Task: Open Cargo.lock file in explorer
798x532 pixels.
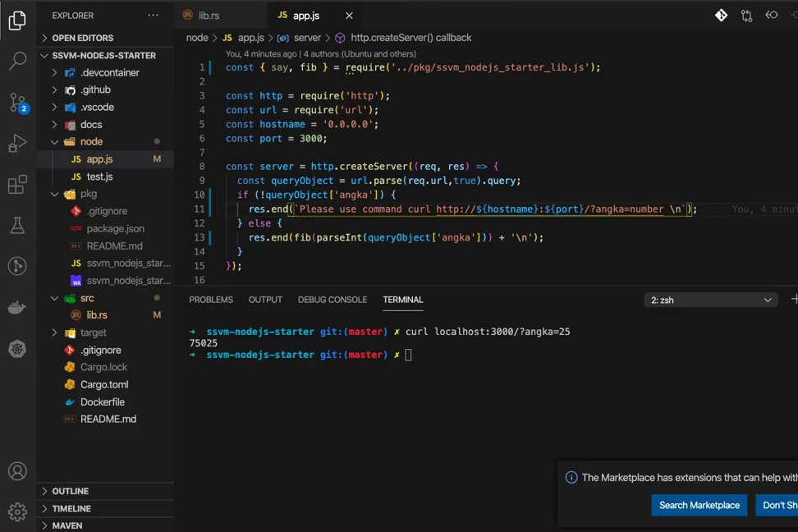Action: [x=106, y=367]
